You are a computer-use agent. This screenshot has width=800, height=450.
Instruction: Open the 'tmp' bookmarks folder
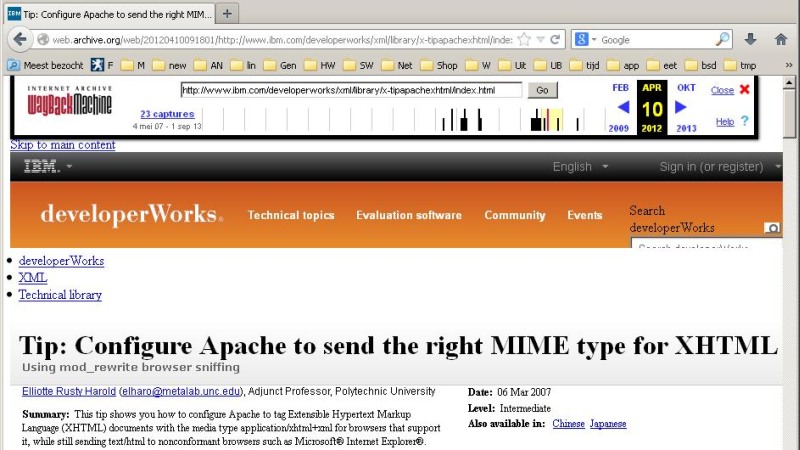click(740, 65)
